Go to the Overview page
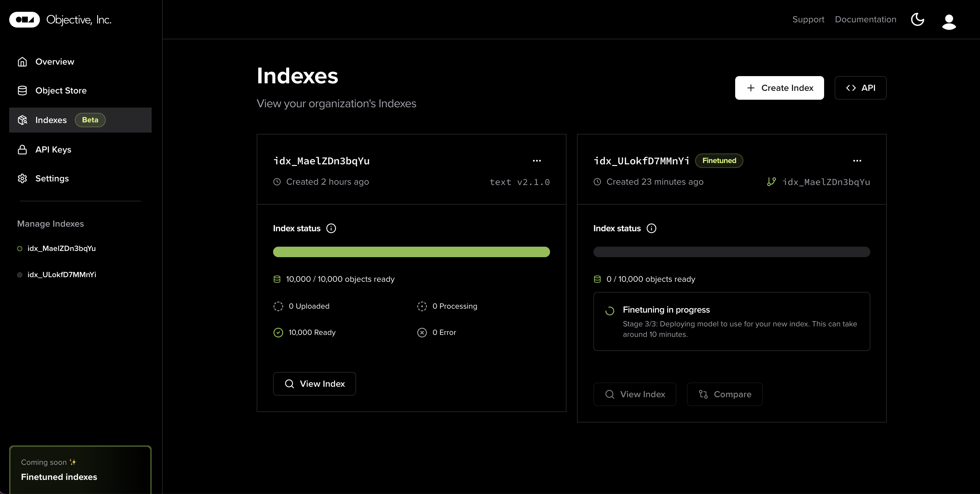 (x=54, y=62)
